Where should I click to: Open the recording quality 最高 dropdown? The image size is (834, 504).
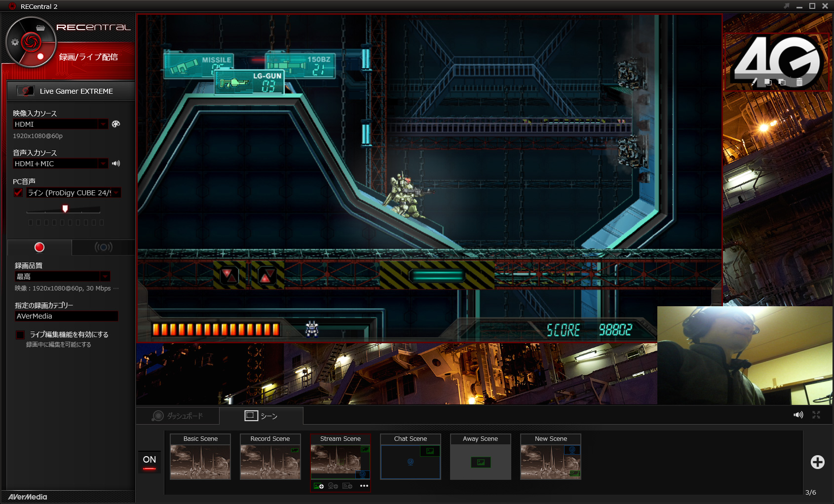point(105,276)
